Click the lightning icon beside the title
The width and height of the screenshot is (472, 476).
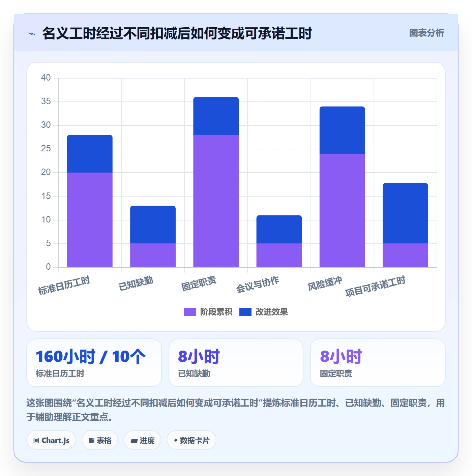pos(32,34)
